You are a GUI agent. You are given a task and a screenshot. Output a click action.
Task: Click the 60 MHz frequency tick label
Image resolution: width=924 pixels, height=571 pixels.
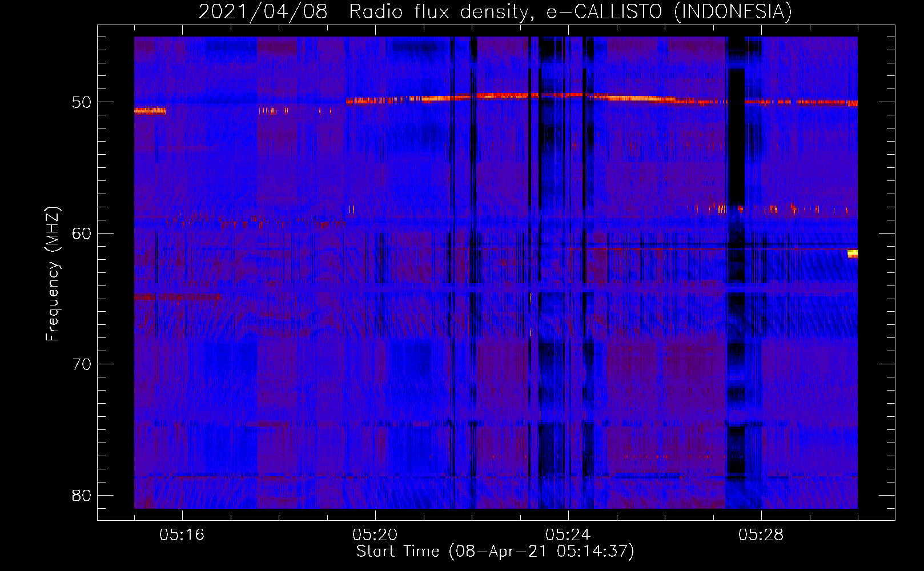(82, 234)
